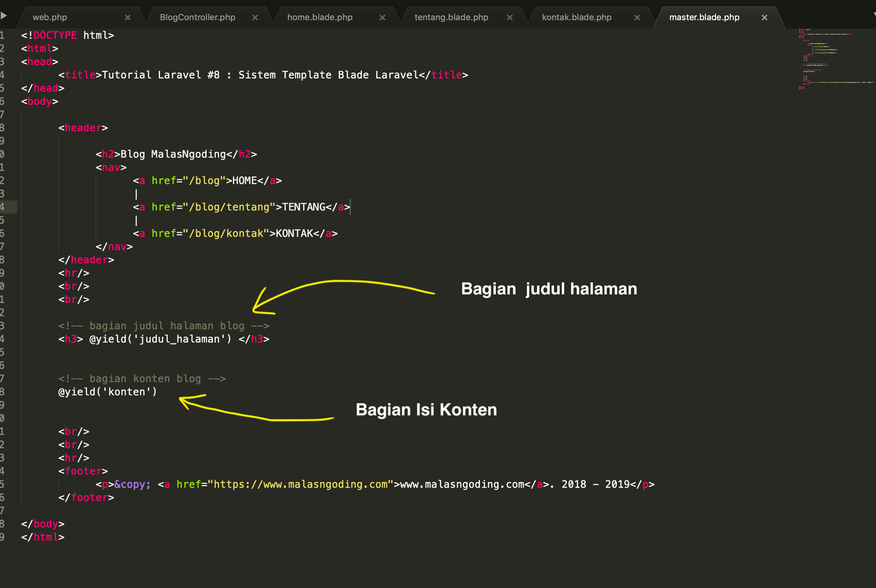Close the web.php tab
This screenshot has height=588, width=876.
(128, 17)
